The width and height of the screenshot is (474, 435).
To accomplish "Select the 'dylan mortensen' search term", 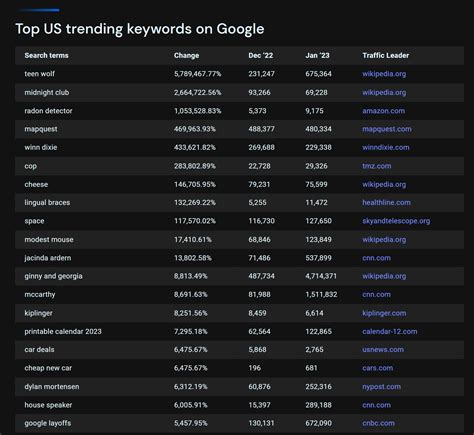I will tap(52, 387).
